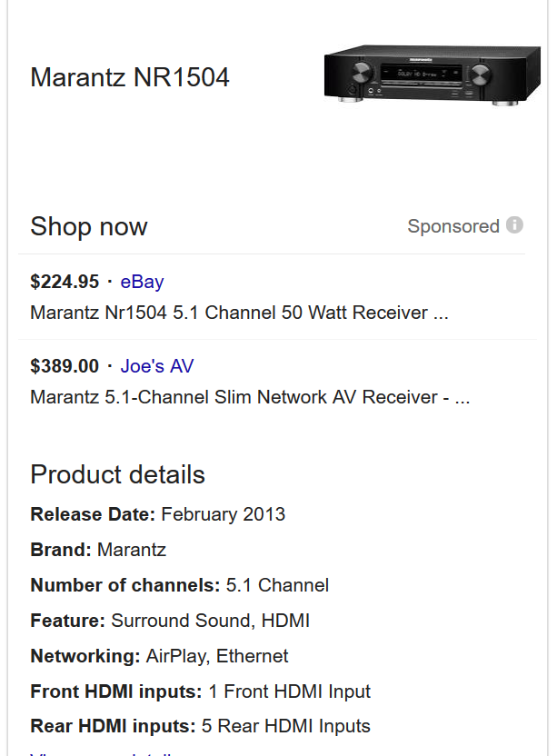Click the Release Date February 2013 line

pos(158,514)
